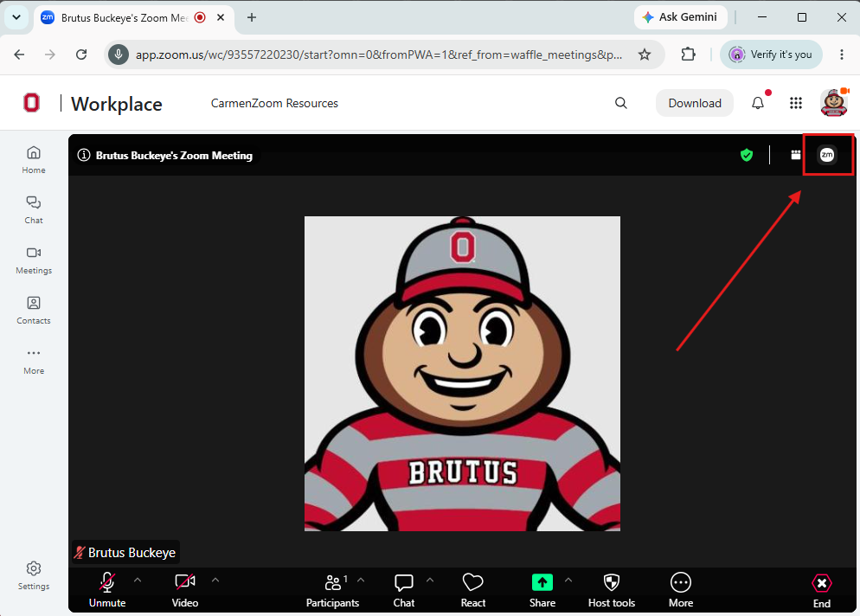Click green encryption shield icon
Image resolution: width=860 pixels, height=616 pixels.
(747, 155)
